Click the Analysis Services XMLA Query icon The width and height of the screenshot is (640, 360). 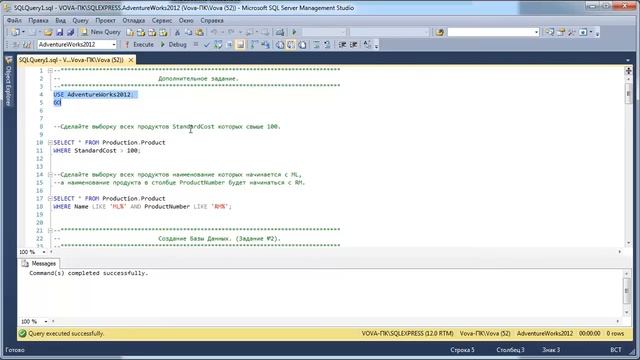[x=163, y=32]
